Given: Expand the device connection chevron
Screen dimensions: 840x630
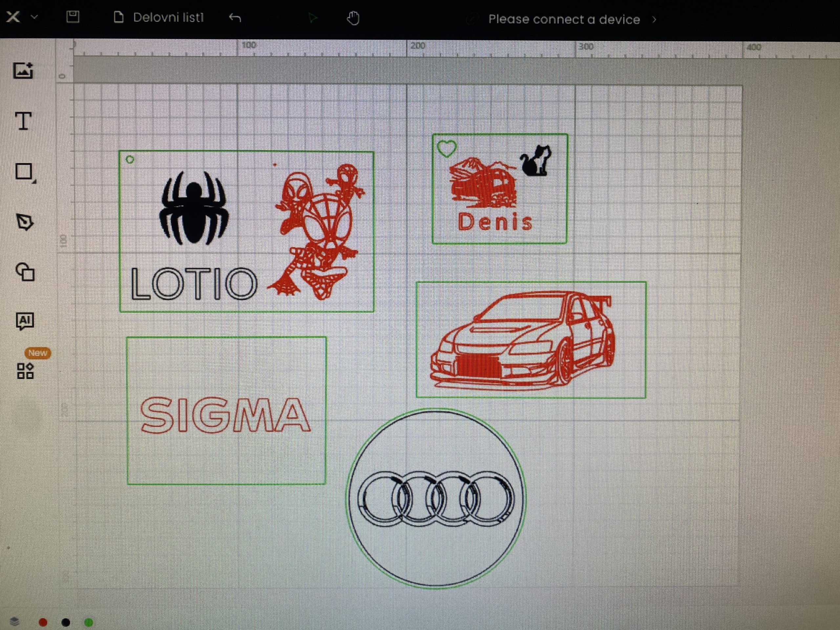Looking at the screenshot, I should click(x=654, y=19).
